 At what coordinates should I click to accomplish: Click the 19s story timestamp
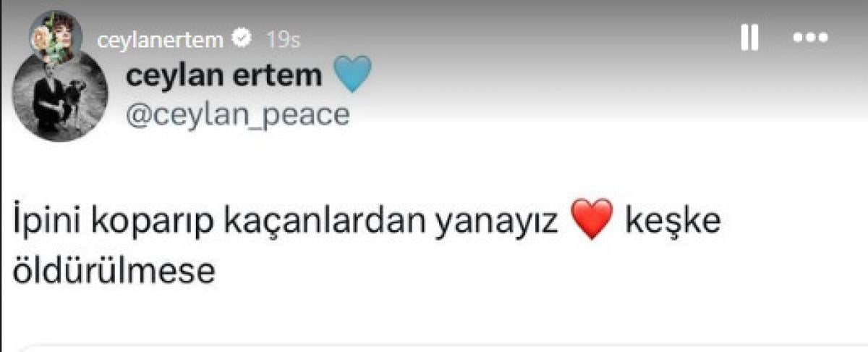click(x=283, y=41)
